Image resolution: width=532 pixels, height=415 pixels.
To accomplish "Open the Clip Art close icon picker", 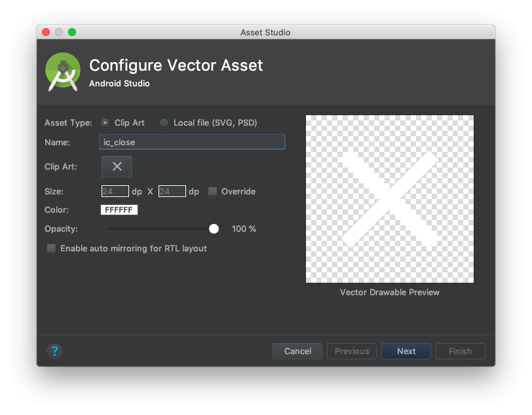I will click(x=117, y=166).
